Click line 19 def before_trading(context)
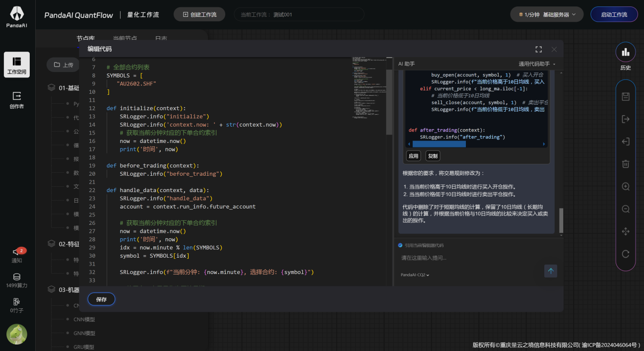This screenshot has width=644, height=351. (153, 165)
